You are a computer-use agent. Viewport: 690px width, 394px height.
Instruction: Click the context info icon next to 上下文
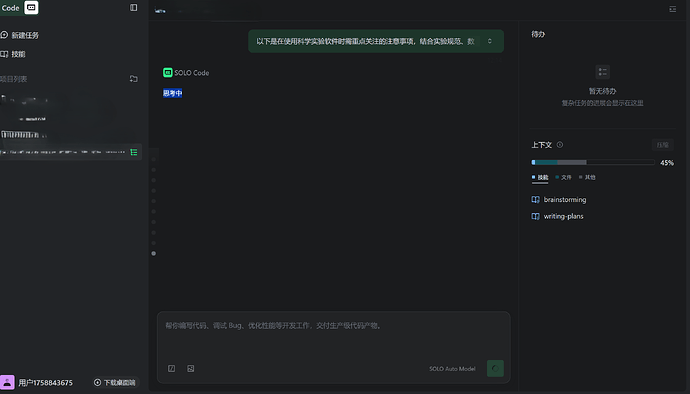pos(560,145)
